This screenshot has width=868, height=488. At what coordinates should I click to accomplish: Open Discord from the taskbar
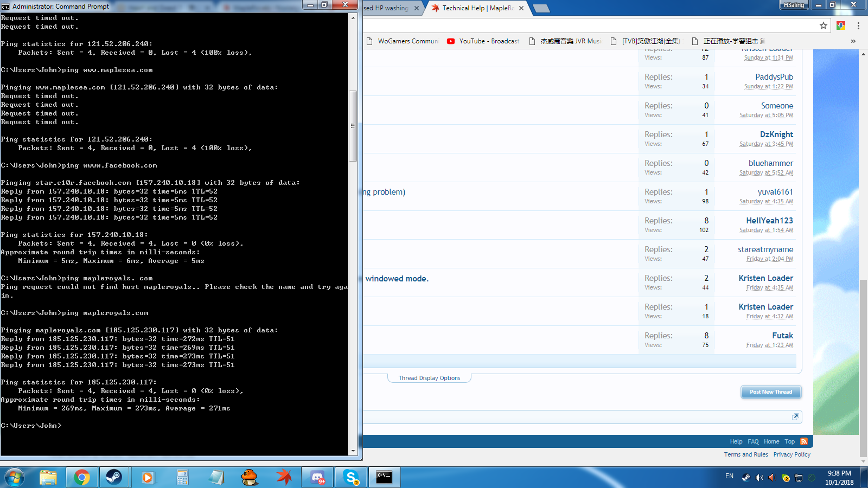click(x=318, y=477)
